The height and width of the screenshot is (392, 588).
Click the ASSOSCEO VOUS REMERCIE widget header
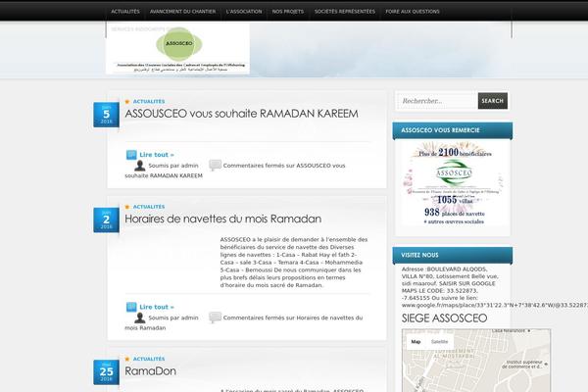click(x=453, y=130)
